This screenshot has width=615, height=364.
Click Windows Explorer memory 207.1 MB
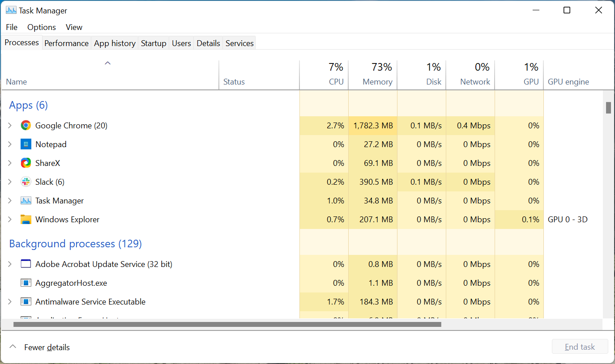click(376, 220)
